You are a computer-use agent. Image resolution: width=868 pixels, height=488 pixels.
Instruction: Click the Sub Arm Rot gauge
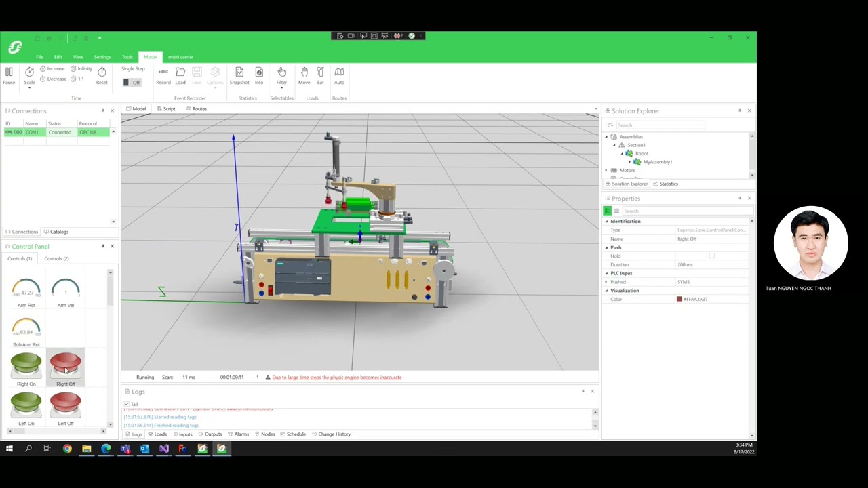click(x=26, y=329)
